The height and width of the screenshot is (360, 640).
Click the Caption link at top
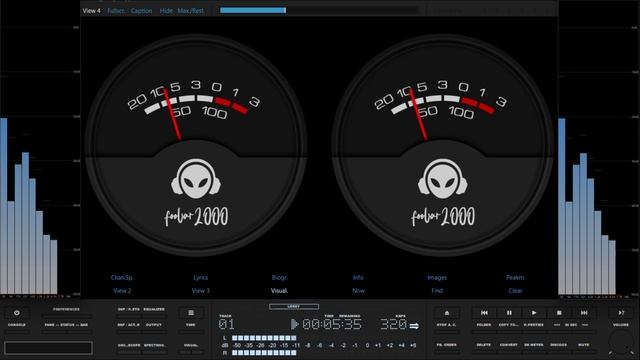(x=141, y=11)
